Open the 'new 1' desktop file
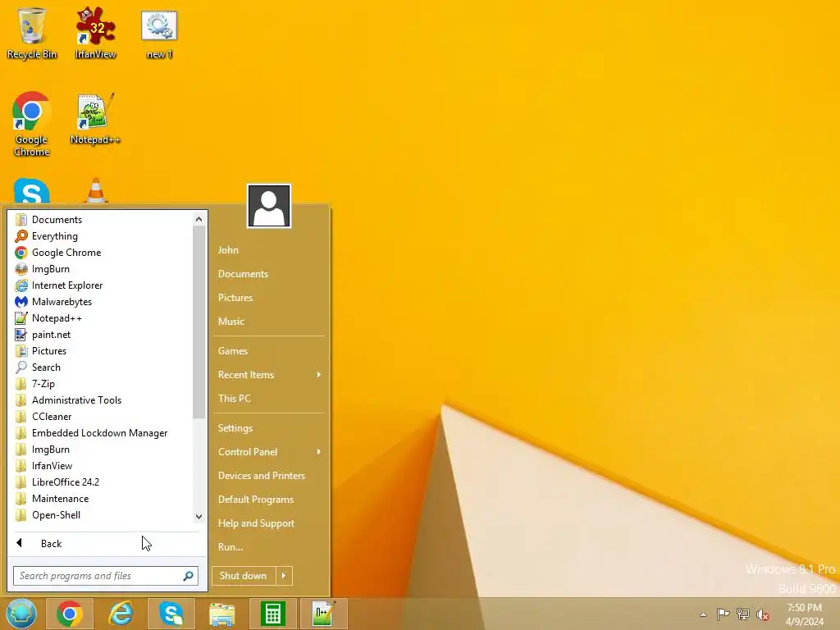840x630 pixels. point(159,33)
